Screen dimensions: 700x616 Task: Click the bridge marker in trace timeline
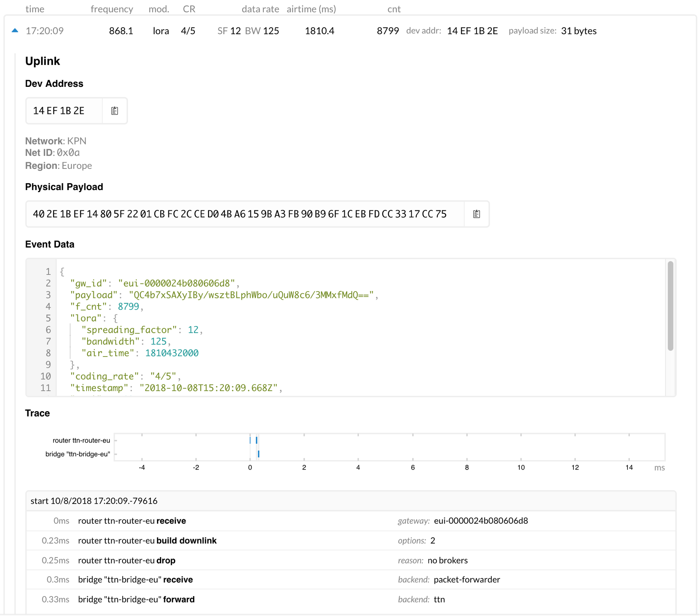259,454
